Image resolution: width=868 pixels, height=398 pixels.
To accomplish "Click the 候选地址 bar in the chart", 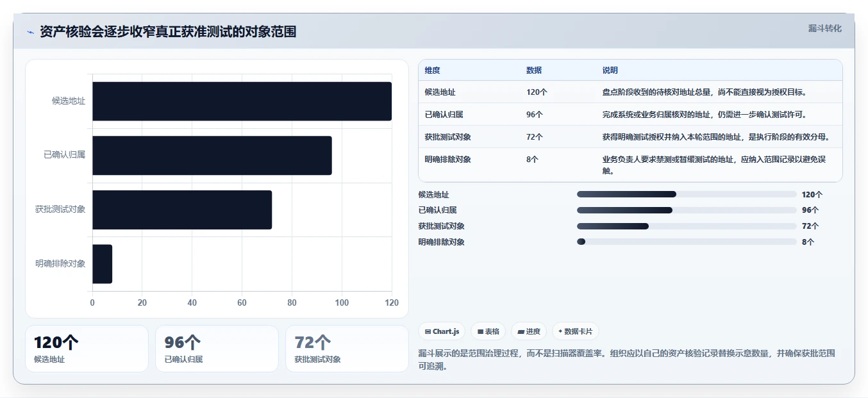I will pos(242,101).
